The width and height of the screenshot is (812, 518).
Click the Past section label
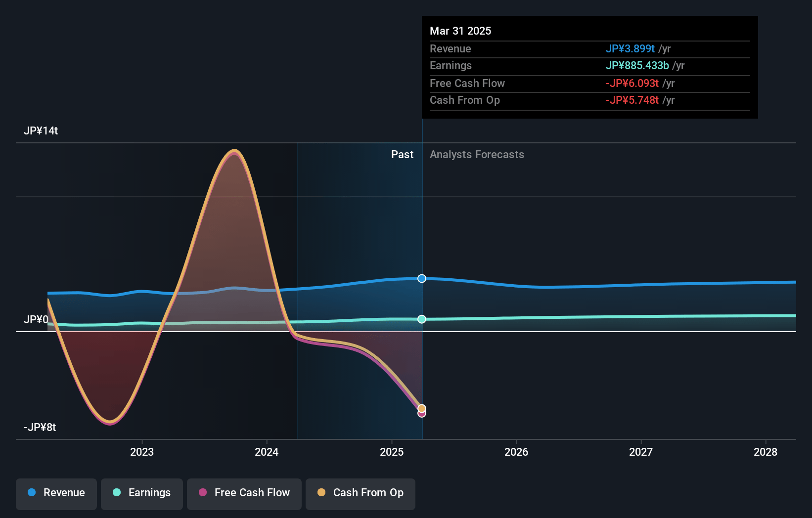coord(402,154)
